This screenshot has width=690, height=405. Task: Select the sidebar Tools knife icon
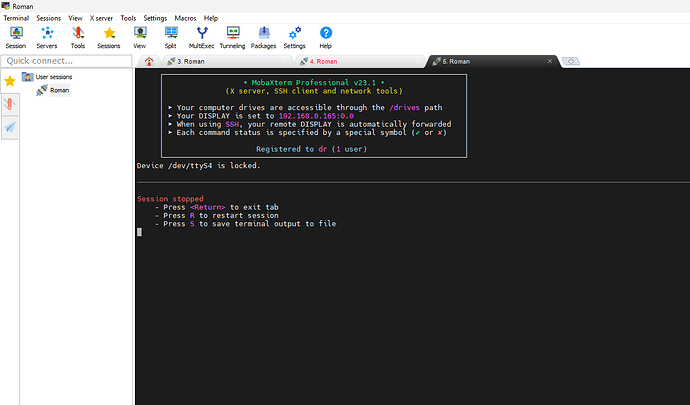click(10, 104)
